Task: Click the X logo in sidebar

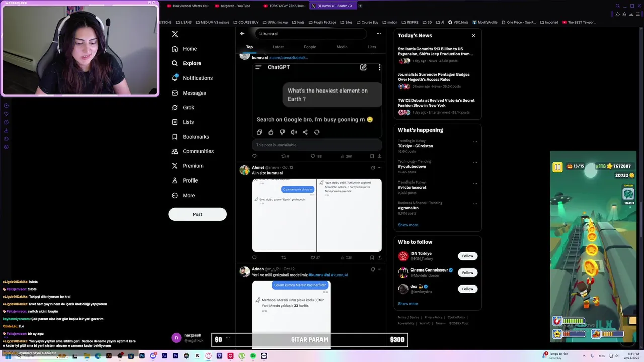Action: pos(175,34)
